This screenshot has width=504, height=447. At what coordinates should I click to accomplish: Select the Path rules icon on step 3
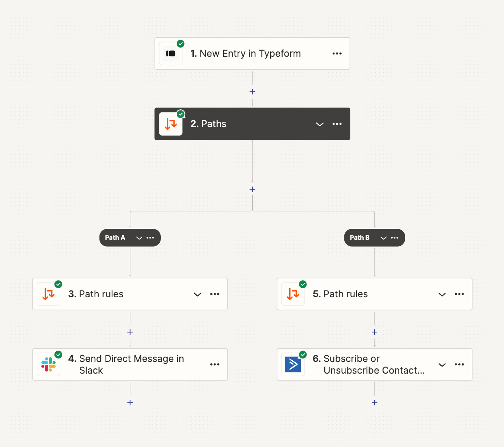49,294
